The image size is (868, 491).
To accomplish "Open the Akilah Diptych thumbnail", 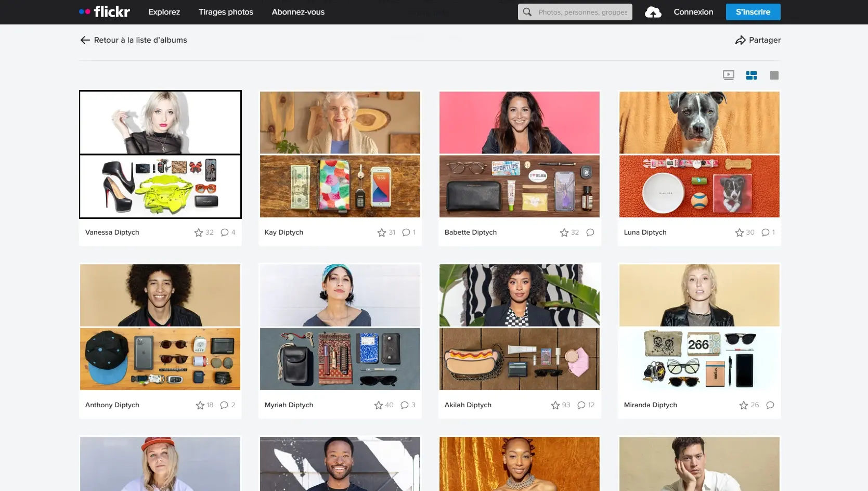I will (520, 327).
